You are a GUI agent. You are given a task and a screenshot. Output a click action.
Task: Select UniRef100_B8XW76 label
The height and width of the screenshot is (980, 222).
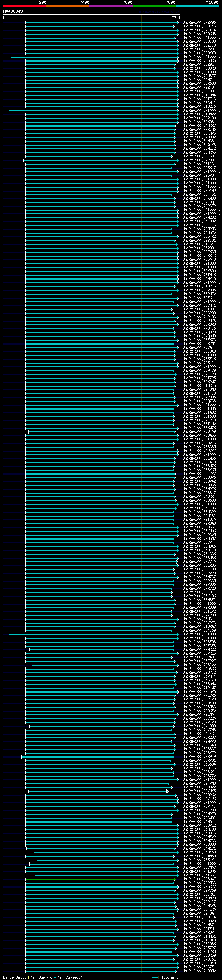coord(199,428)
